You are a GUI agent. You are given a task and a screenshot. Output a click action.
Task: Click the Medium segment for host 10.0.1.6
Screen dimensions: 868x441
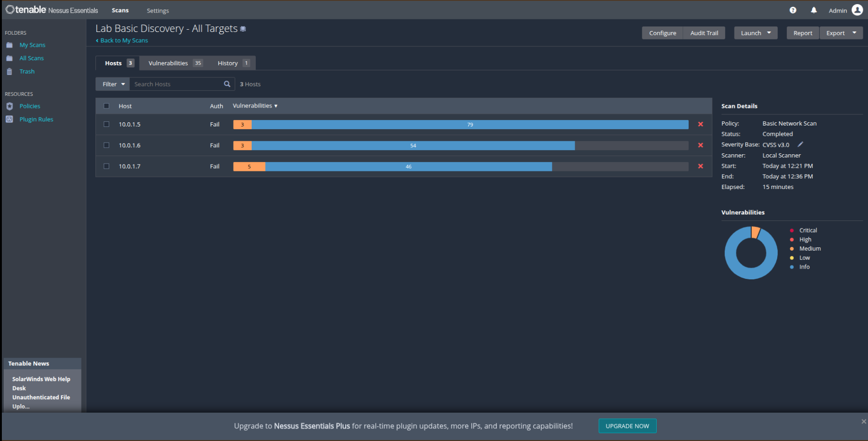[x=242, y=145]
